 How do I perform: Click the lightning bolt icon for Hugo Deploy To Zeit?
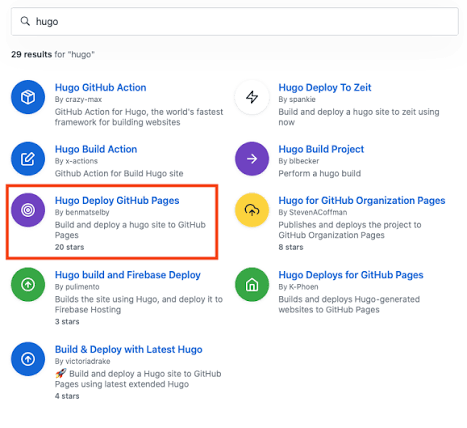[252, 97]
